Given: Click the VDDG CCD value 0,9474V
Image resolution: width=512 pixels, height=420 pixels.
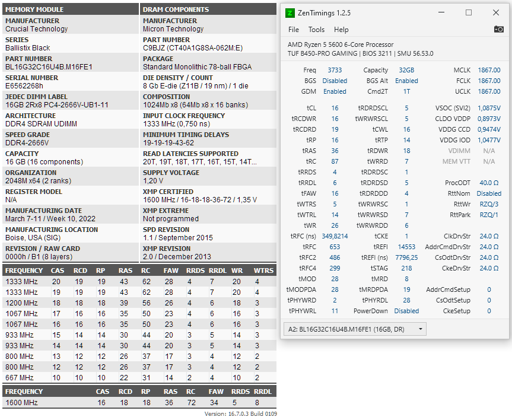Looking at the screenshot, I should coord(489,130).
